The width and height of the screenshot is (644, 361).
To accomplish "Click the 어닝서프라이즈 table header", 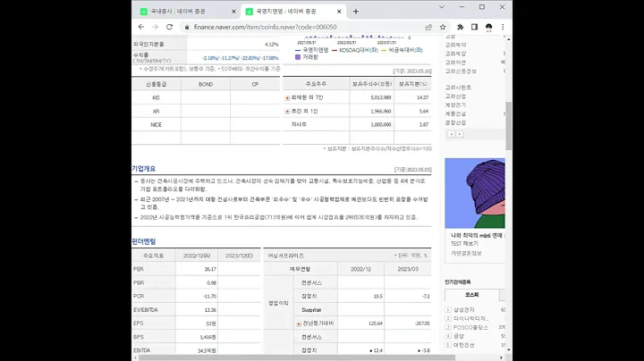I will tap(286, 256).
